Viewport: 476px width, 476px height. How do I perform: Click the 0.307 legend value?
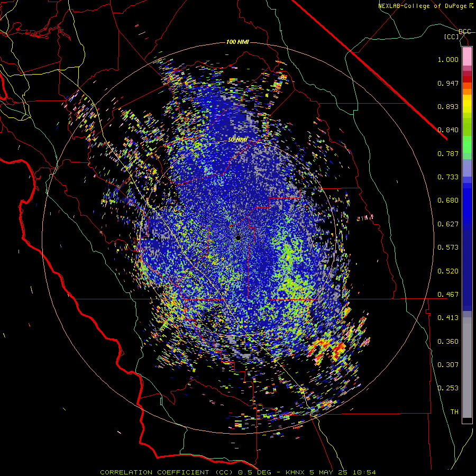[x=448, y=365]
